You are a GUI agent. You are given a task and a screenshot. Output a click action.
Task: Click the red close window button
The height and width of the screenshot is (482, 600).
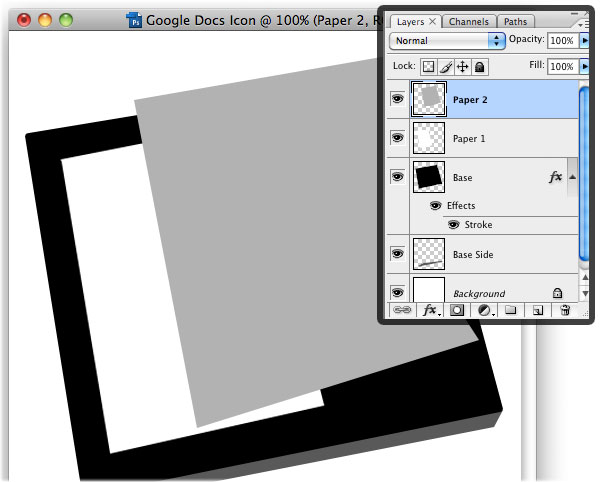24,20
